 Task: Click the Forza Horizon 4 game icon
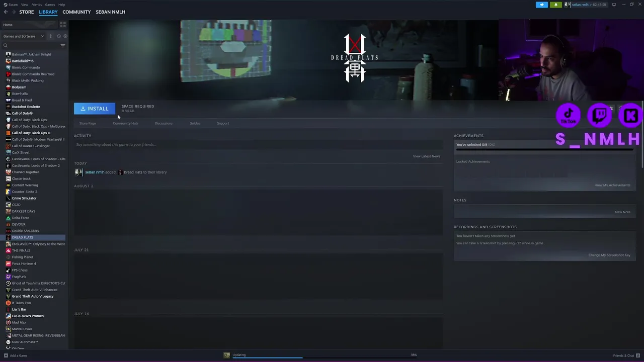pyautogui.click(x=8, y=263)
